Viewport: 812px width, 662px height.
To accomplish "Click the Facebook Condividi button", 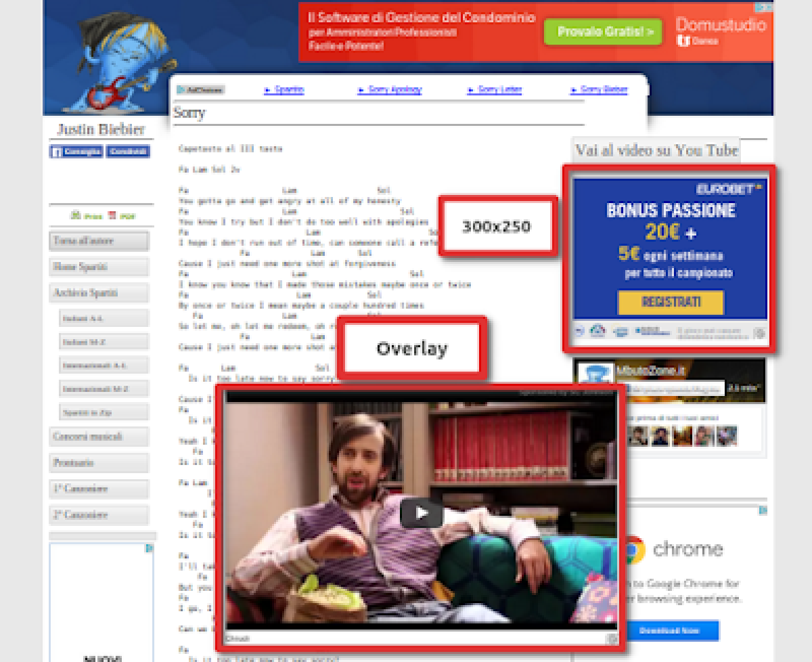I will 128,152.
